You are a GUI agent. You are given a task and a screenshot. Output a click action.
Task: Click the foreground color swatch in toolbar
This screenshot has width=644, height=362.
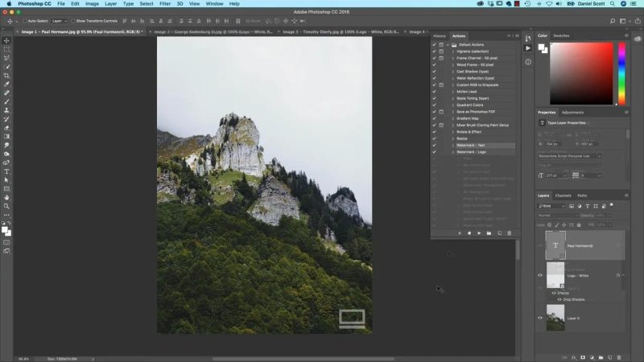pos(5,230)
